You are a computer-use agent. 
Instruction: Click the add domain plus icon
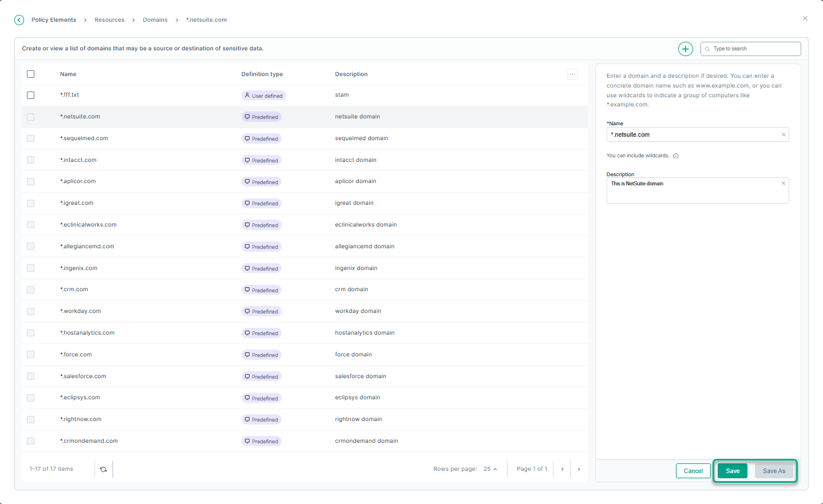[685, 49]
